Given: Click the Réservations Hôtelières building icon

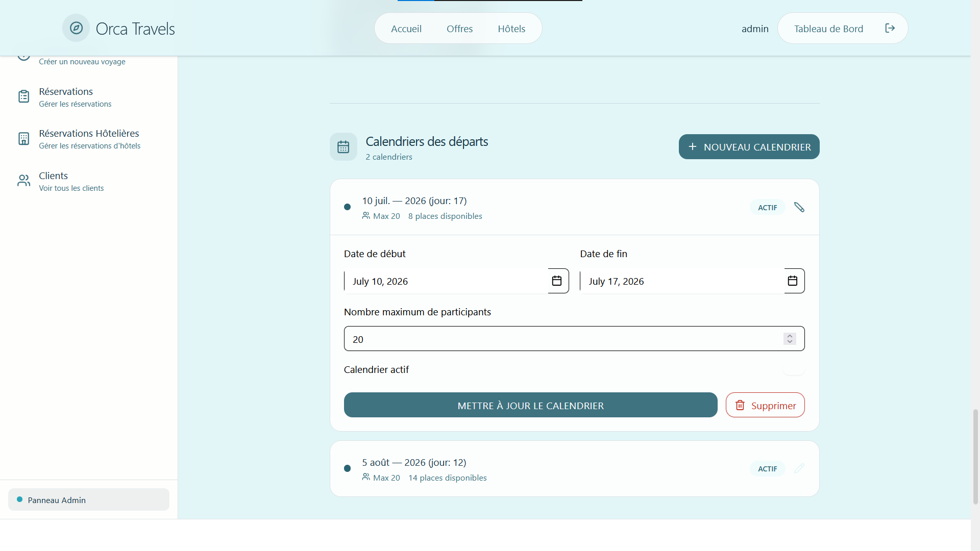Looking at the screenshot, I should coord(24,138).
